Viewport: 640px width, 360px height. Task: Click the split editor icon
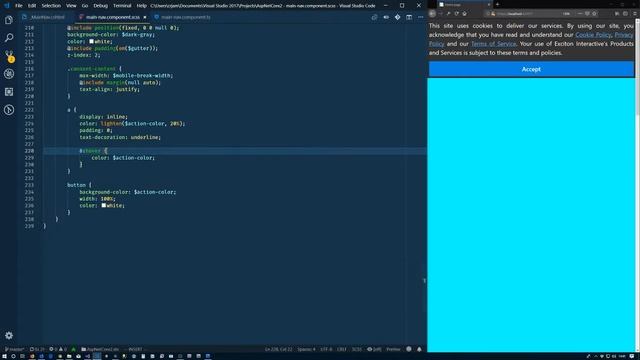click(x=409, y=17)
